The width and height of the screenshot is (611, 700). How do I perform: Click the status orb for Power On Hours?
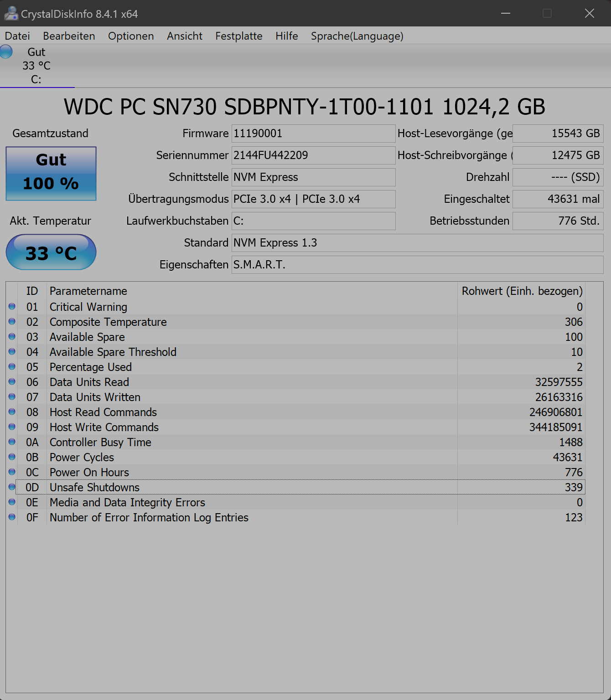tap(12, 472)
